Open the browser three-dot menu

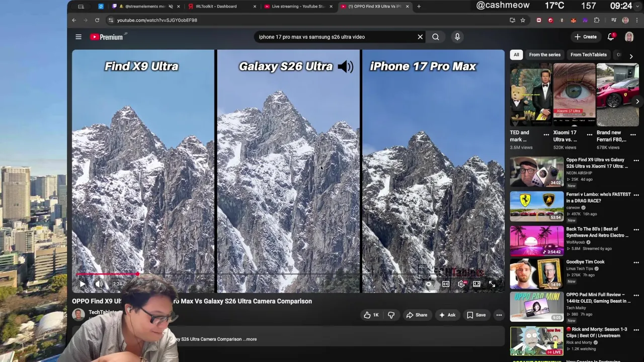tap(637, 20)
